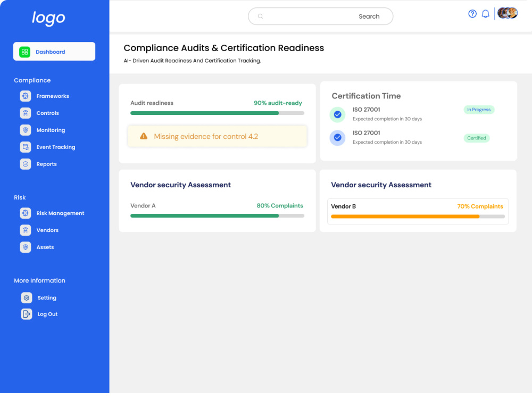
Task: Click Vendor B orange progress bar
Action: coord(418,217)
